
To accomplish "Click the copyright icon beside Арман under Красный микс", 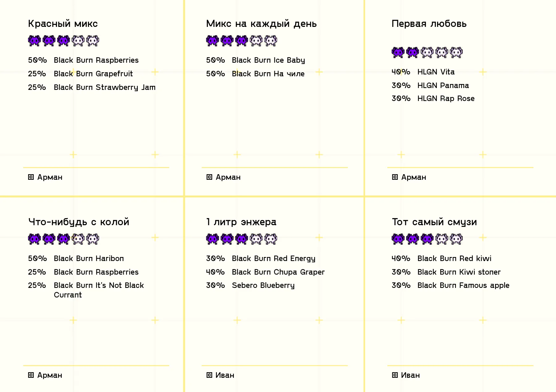I will pyautogui.click(x=31, y=177).
